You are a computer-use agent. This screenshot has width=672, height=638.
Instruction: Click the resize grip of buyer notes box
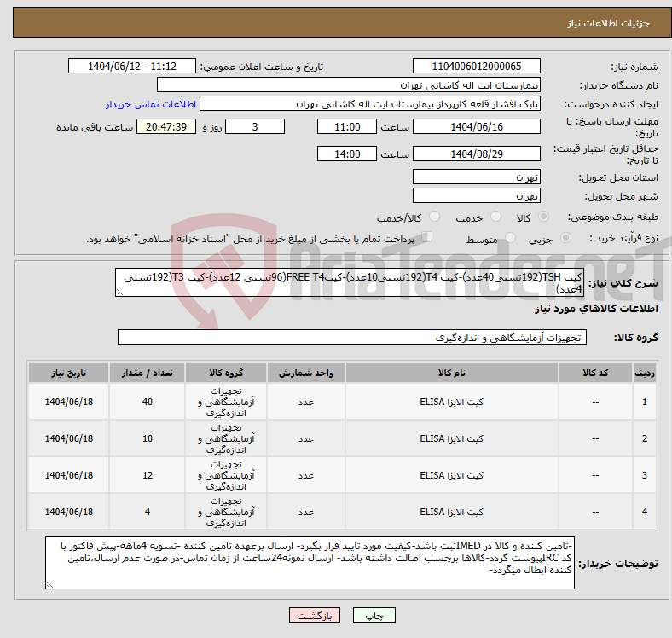(x=49, y=585)
